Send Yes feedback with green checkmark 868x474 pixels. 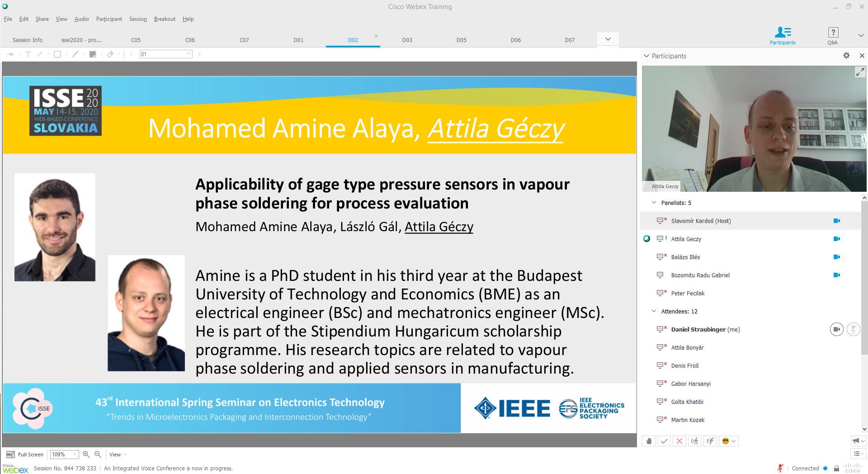664,441
